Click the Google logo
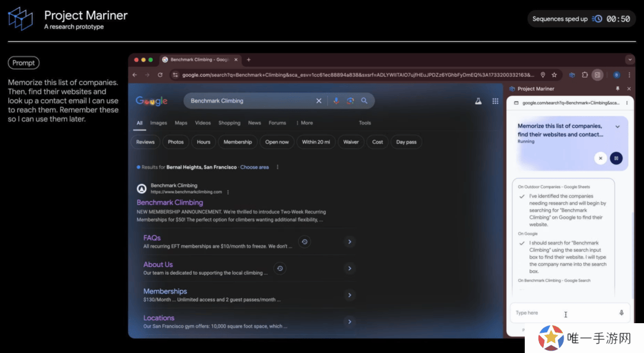Viewport: 644px width, 353px height. 151,101
